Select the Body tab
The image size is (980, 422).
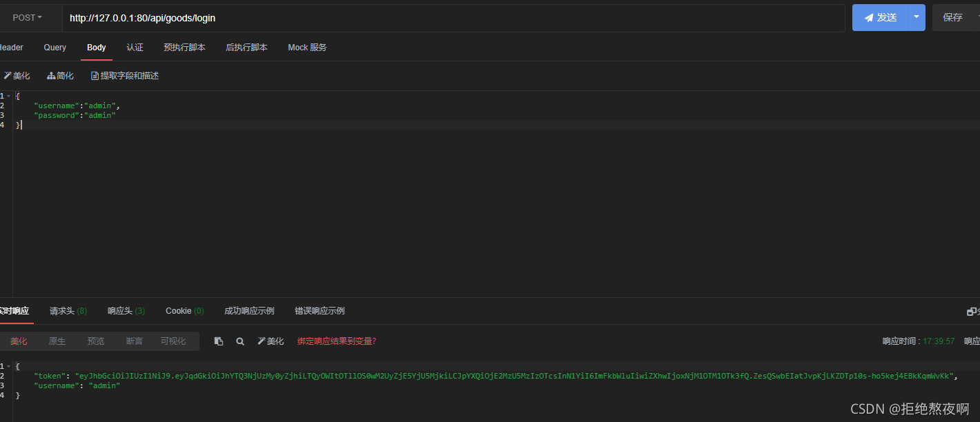97,48
